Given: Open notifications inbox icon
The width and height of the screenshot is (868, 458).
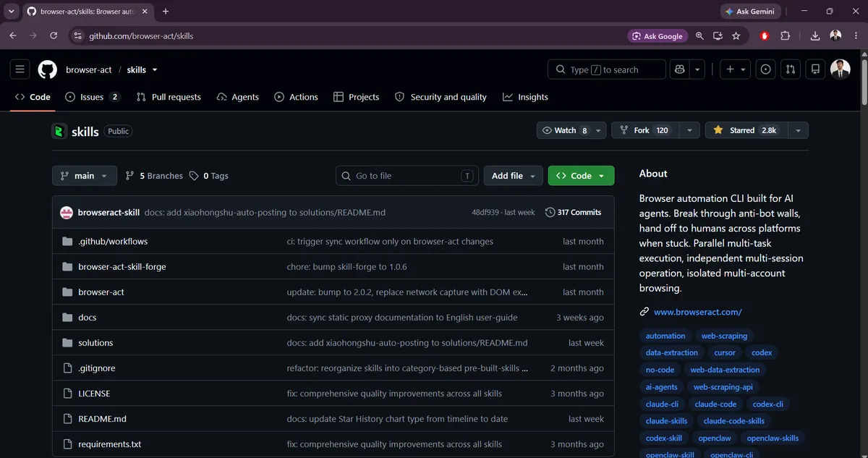Looking at the screenshot, I should (815, 69).
